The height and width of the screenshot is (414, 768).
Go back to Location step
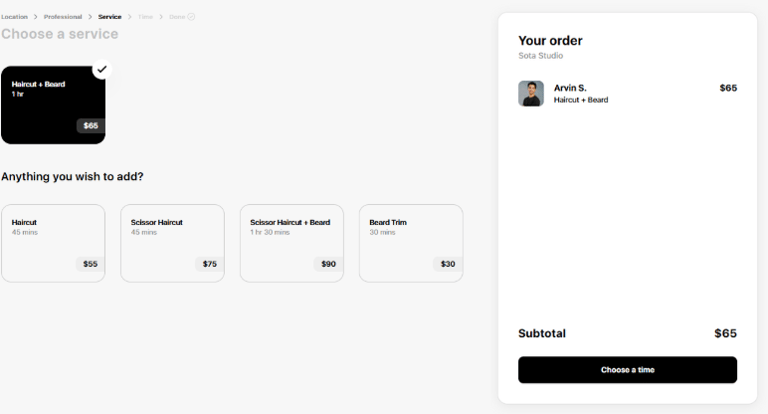point(14,17)
